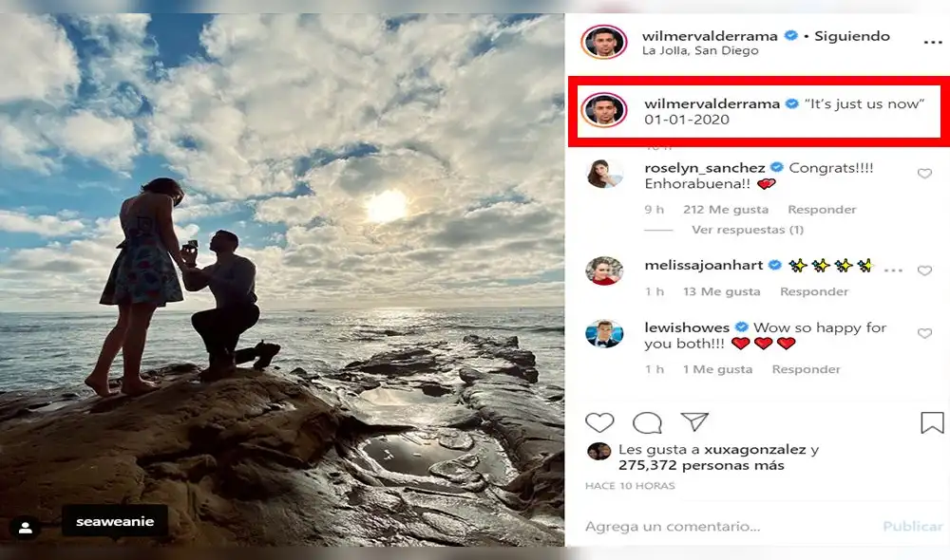Click the seaweanie photo tag

pyautogui.click(x=114, y=521)
